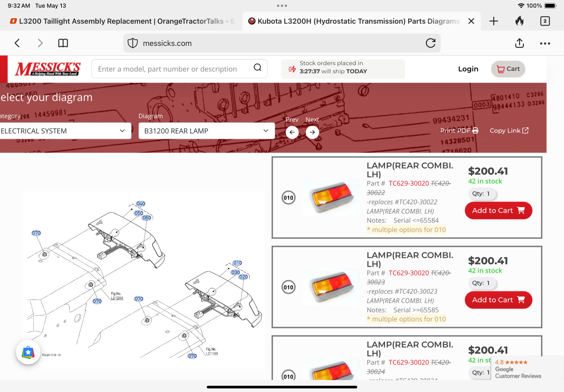Tap the Safari reload page icon

pos(430,43)
